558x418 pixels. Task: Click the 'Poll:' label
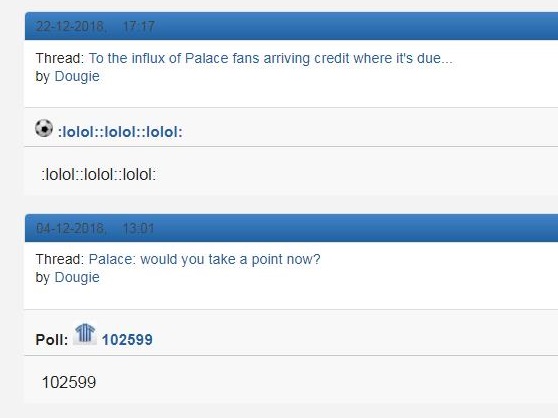pyautogui.click(x=52, y=340)
